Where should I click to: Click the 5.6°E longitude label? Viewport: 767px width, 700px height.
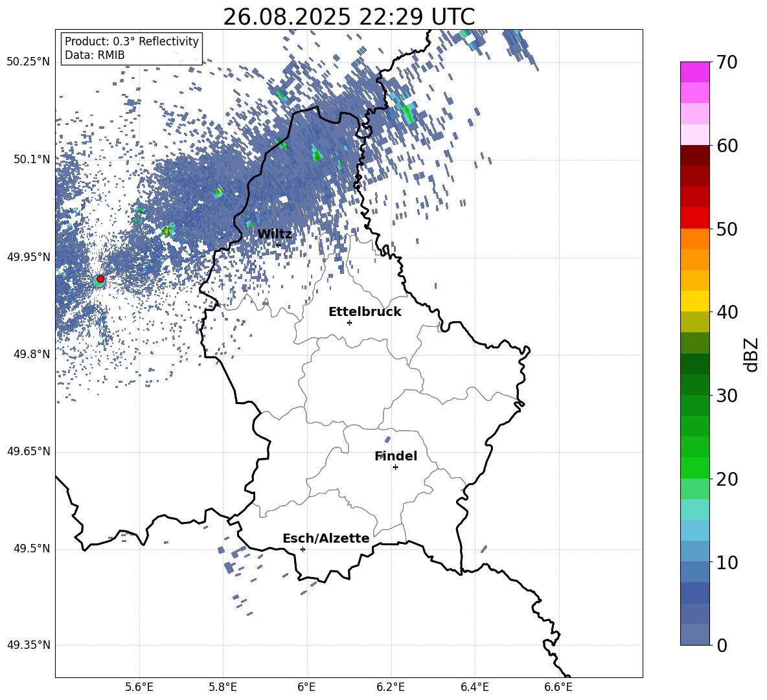pyautogui.click(x=139, y=687)
